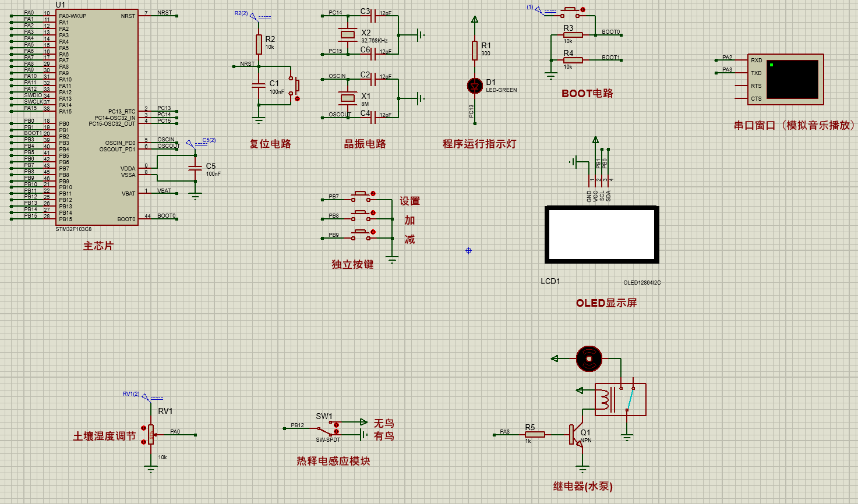This screenshot has width=858, height=504.
Task: Click the blue origin marker crosshair
Action: [468, 250]
